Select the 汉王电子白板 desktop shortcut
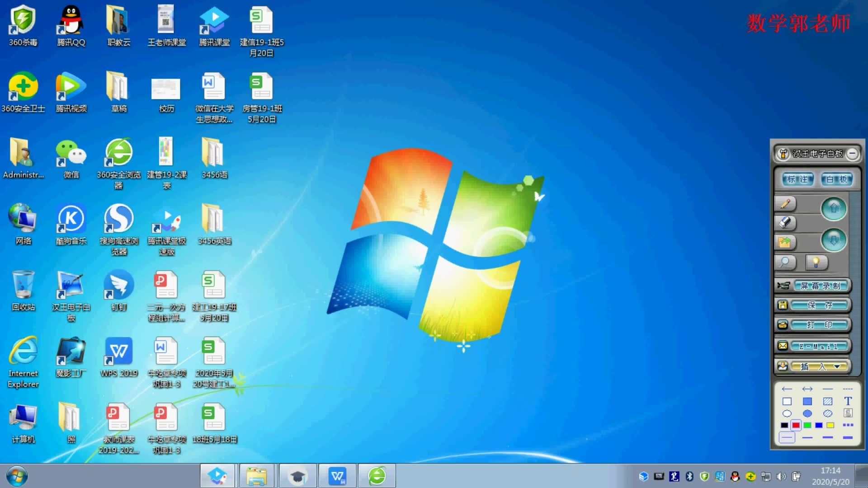Screen dimensions: 868x488 (x=71, y=296)
